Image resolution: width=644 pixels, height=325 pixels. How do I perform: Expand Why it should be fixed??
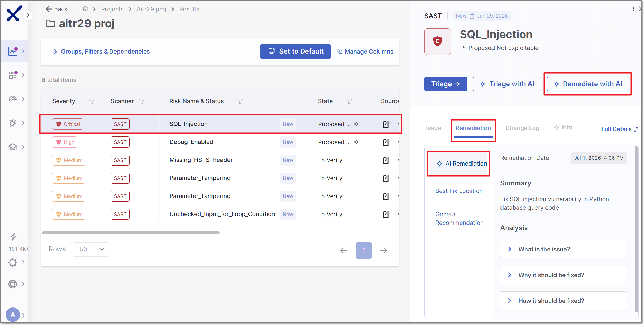(x=563, y=275)
